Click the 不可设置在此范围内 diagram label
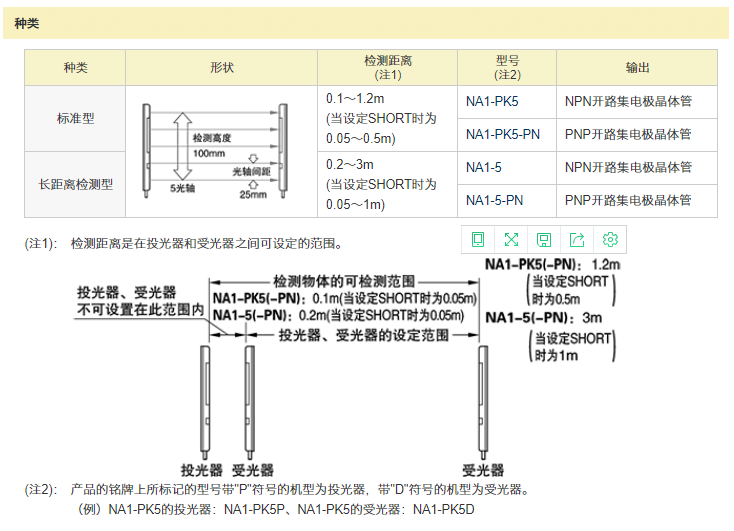The height and width of the screenshot is (531, 734). (x=140, y=310)
